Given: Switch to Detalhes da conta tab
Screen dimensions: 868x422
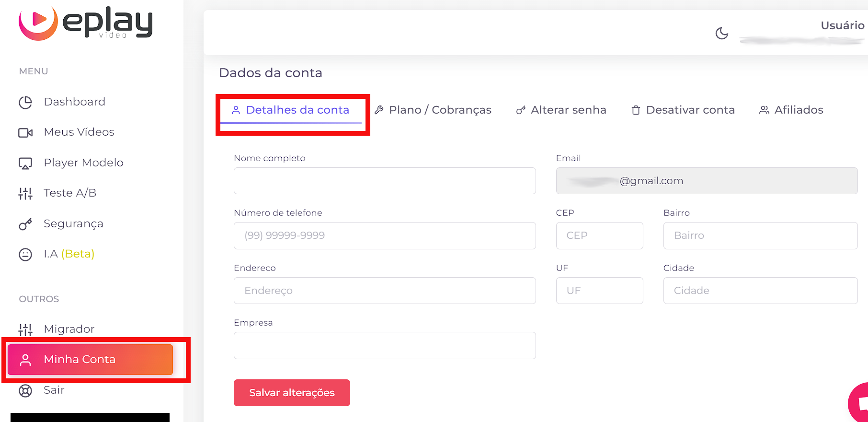Looking at the screenshot, I should pos(291,110).
